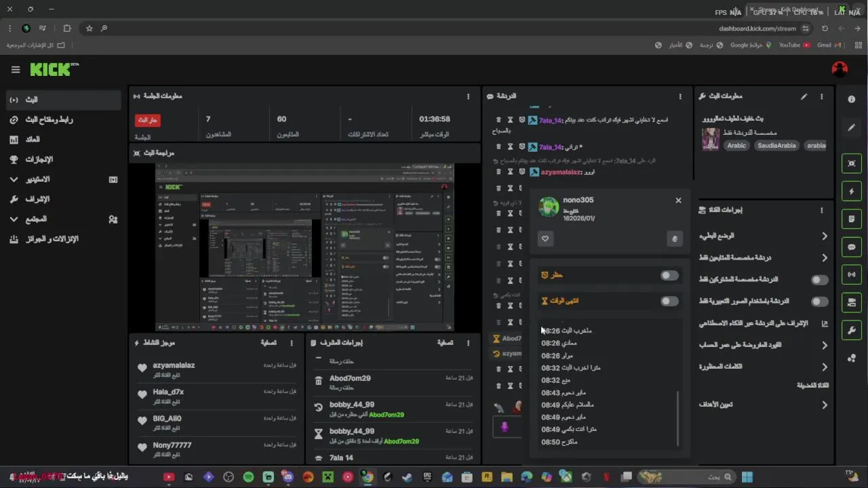Toggle subscribers-only chat switch
868x488 pixels.
(x=820, y=279)
